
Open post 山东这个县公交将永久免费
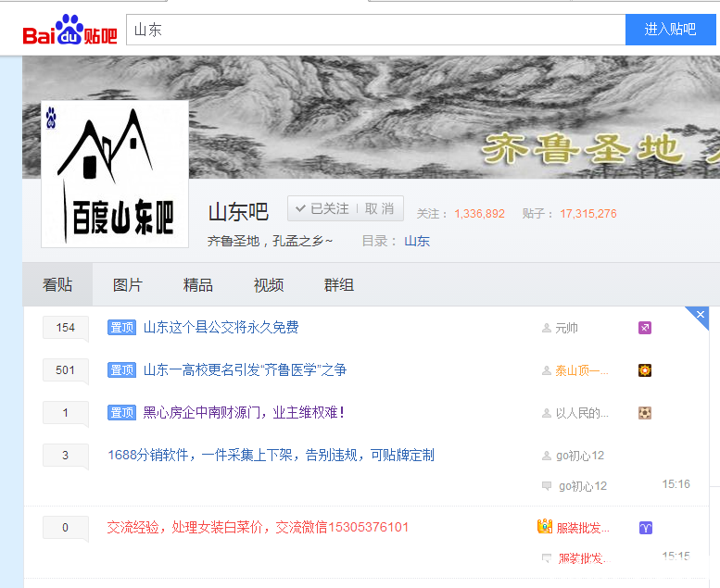221,327
